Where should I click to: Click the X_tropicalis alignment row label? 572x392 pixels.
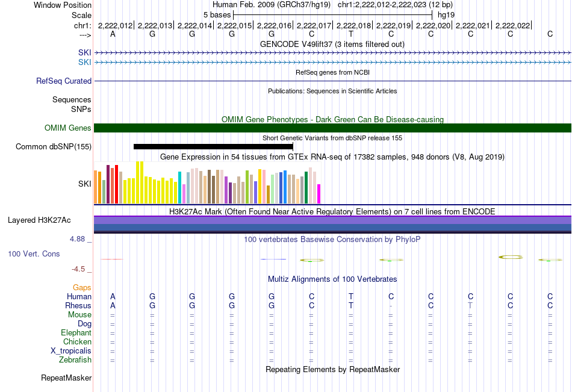coord(71,351)
